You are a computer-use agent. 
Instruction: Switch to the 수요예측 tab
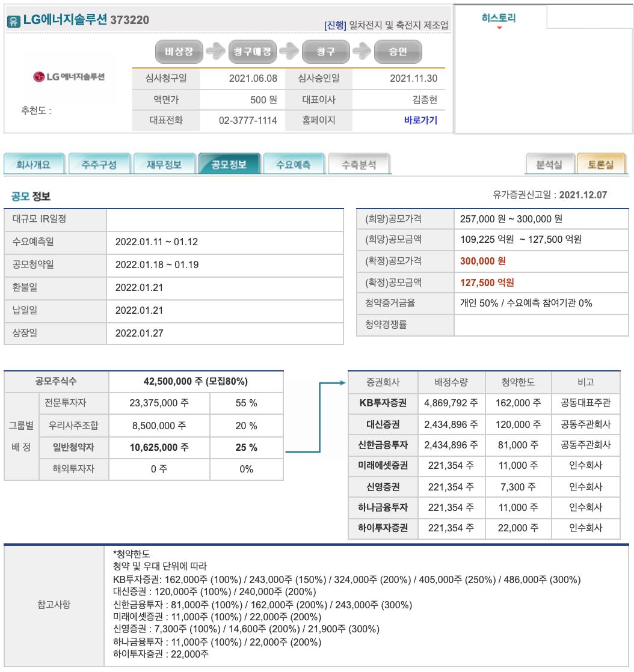tap(294, 164)
